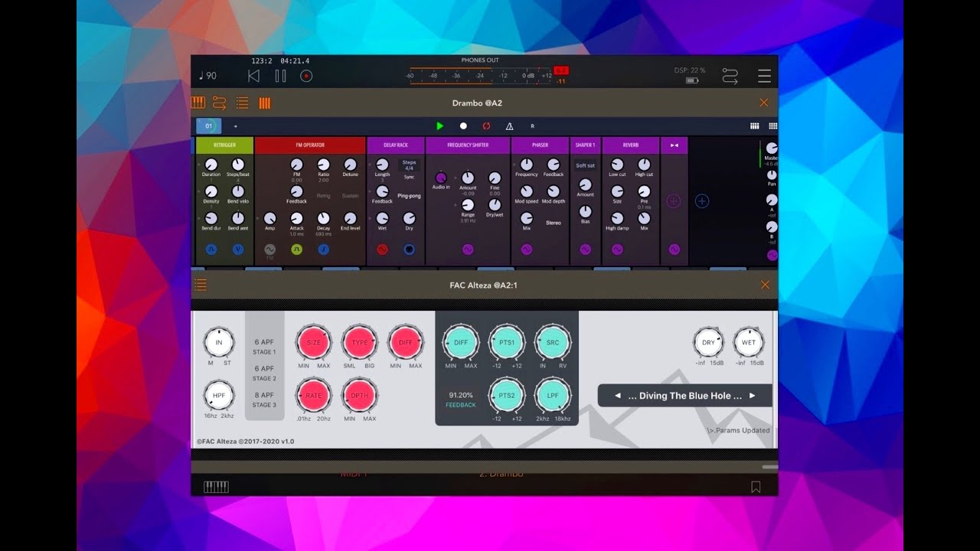This screenshot has width=980, height=551.
Task: Toggle Drambo's red loop icon
Action: point(486,126)
